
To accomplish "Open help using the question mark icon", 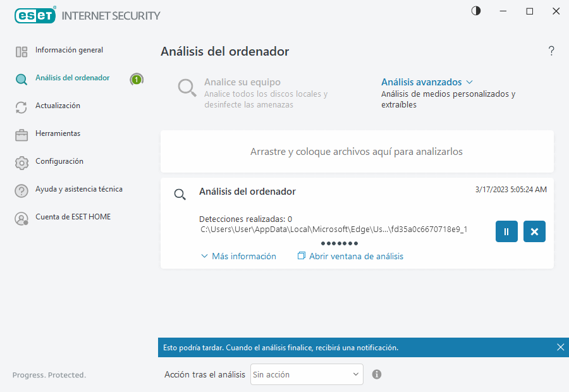I will point(551,51).
